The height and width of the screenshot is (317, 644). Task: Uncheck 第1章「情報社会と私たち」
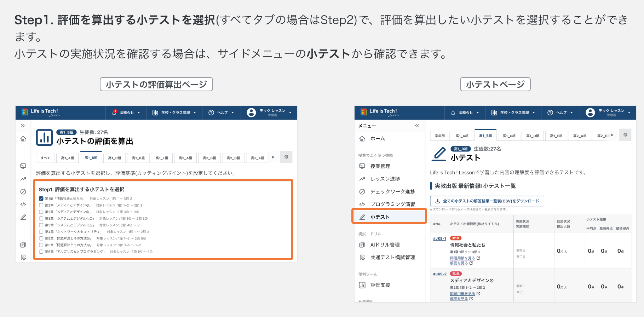41,198
